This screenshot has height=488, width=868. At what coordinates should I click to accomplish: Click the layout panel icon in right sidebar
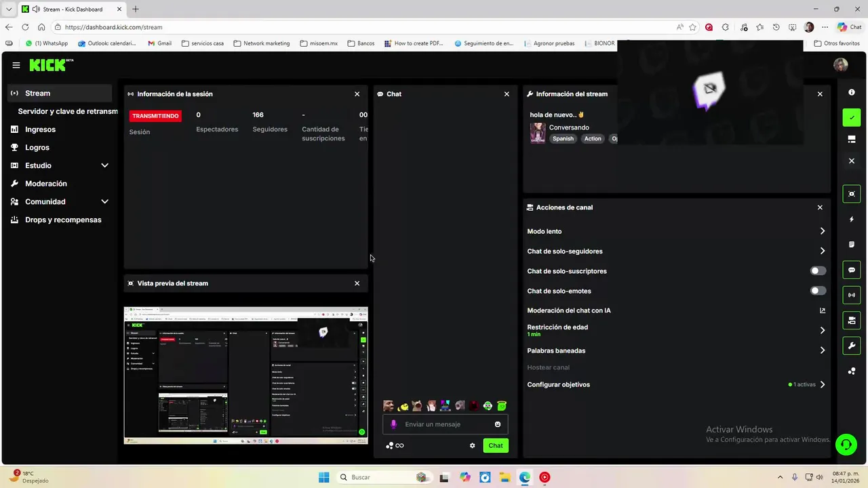(852, 139)
